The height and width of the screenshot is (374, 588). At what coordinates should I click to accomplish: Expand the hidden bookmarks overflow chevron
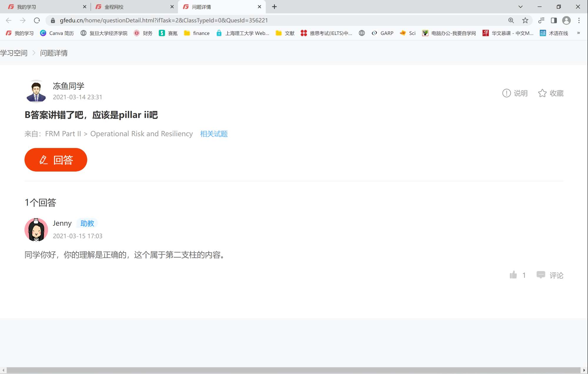pos(578,33)
